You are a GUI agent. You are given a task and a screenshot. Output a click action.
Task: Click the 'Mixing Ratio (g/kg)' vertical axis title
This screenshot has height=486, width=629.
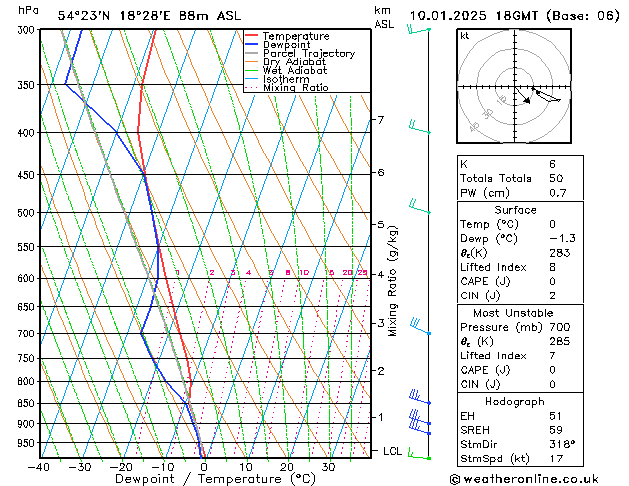coord(393,281)
